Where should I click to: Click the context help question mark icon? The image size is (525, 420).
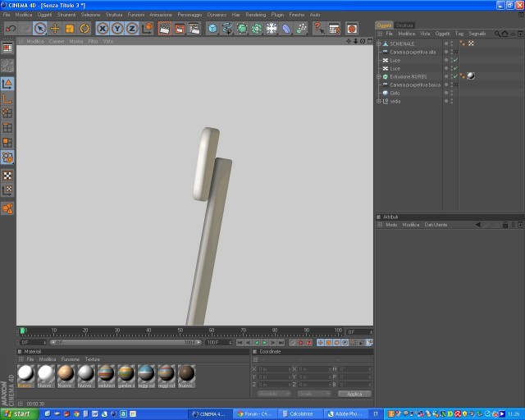point(319,29)
